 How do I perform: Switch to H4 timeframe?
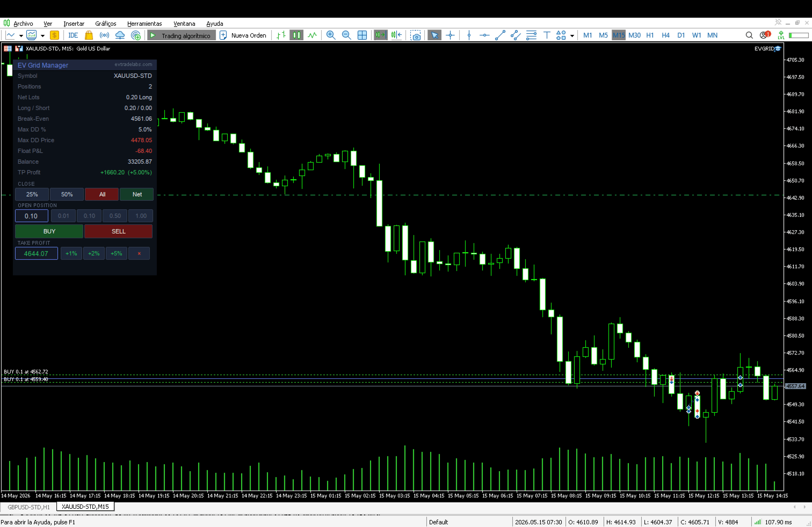click(666, 35)
